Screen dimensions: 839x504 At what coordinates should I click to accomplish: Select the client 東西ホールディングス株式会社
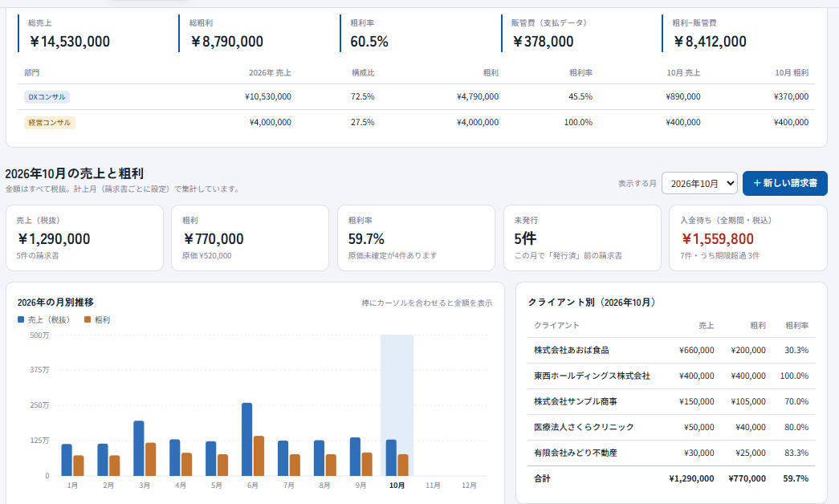tap(592, 376)
